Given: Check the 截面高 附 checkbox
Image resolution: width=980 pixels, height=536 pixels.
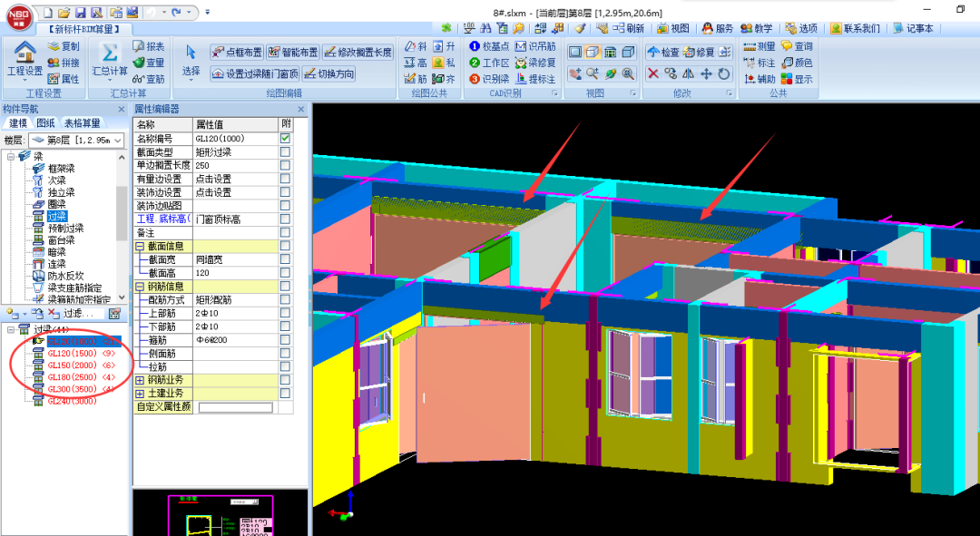Looking at the screenshot, I should [x=285, y=273].
